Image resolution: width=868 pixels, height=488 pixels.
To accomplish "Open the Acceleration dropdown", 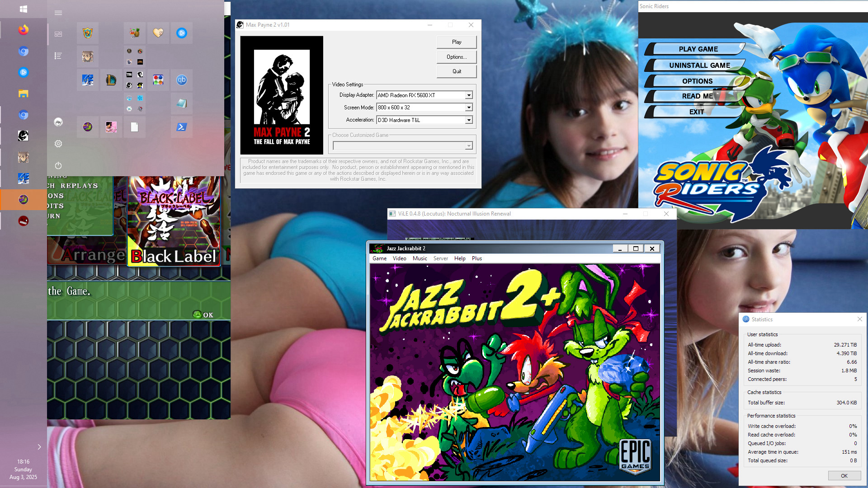I will pos(469,120).
